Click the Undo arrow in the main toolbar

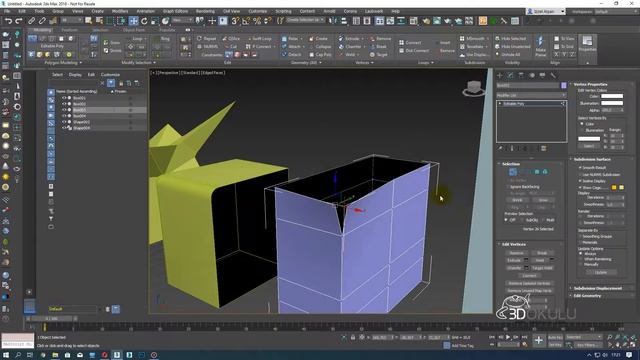pyautogui.click(x=8, y=21)
